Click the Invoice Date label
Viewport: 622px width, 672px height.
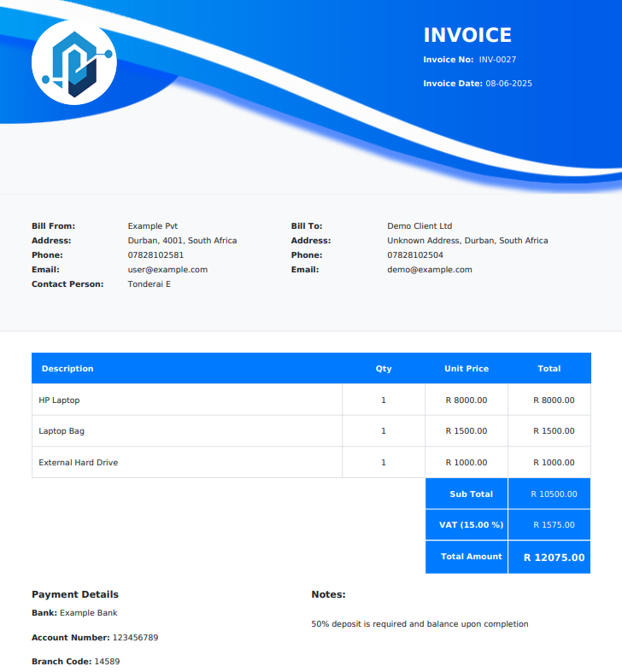pos(453,84)
